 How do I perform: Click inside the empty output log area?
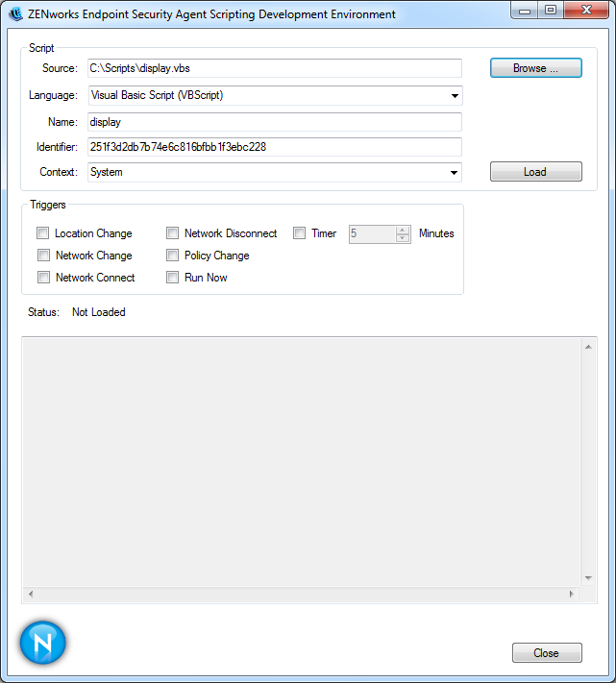pyautogui.click(x=302, y=462)
